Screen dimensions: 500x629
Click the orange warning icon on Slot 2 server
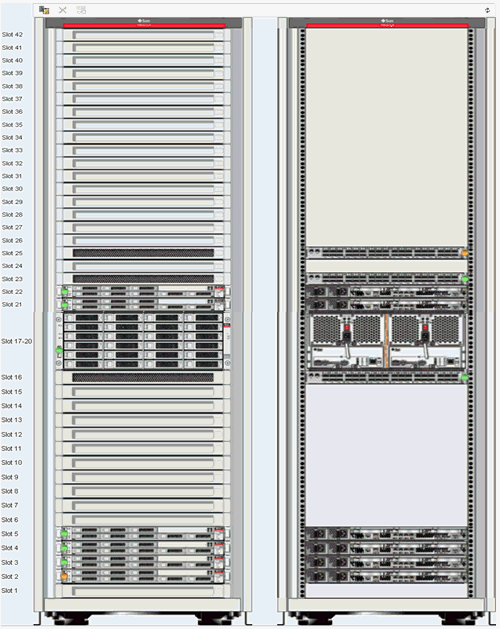pos(64,576)
